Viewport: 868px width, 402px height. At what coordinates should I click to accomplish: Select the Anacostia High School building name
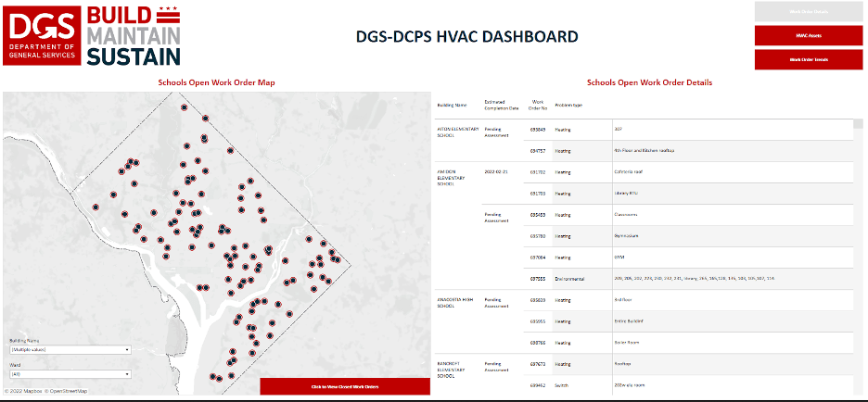pyautogui.click(x=456, y=303)
